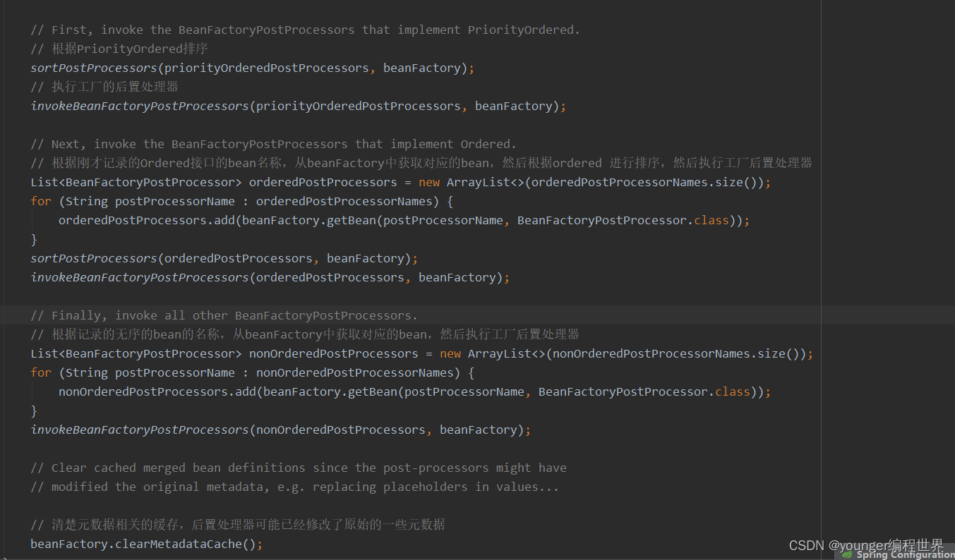This screenshot has height=560, width=955.
Task: Click the beanFactory.clearMetadataCache() statement
Action: pyautogui.click(x=147, y=544)
